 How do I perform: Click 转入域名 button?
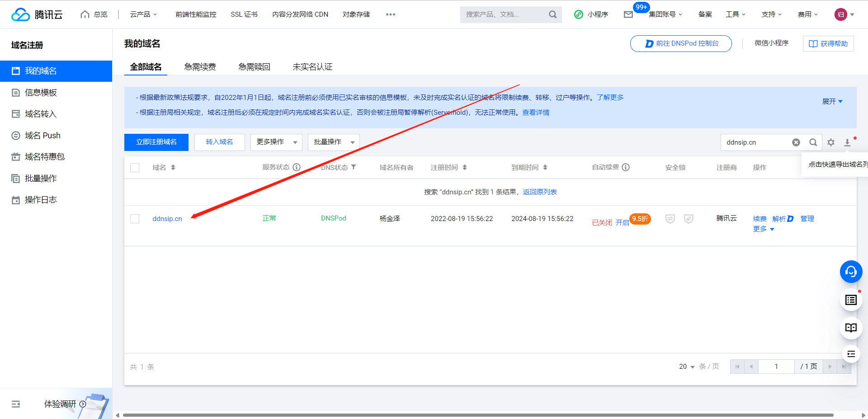coord(220,142)
